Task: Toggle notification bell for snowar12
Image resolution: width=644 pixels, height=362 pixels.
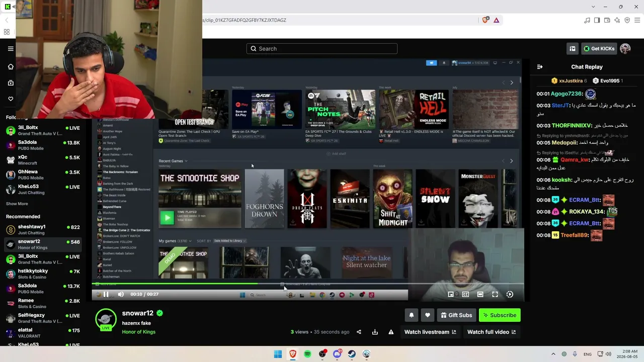Action: (412, 315)
